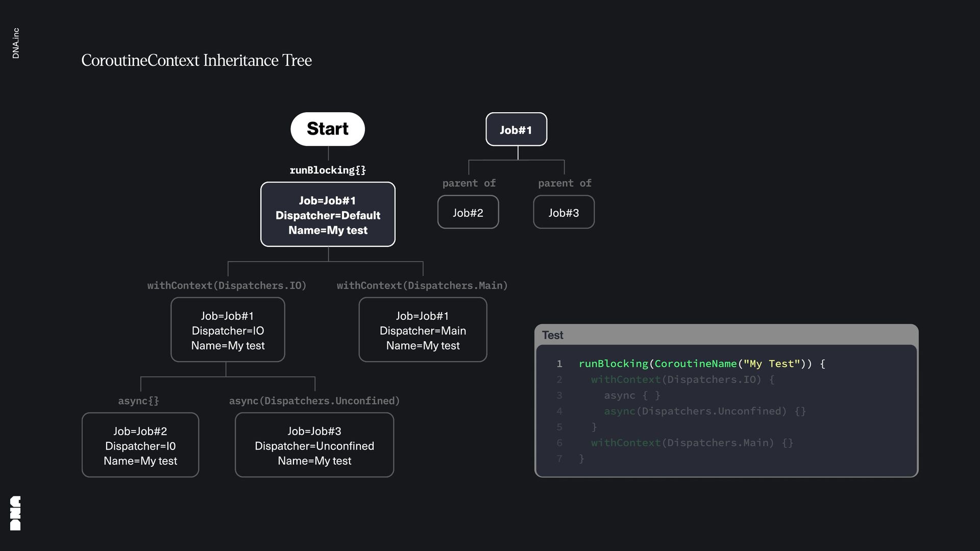Click the async(Dispatchers.Unconfined) branch label
Image resolution: width=980 pixels, height=551 pixels.
tap(314, 400)
